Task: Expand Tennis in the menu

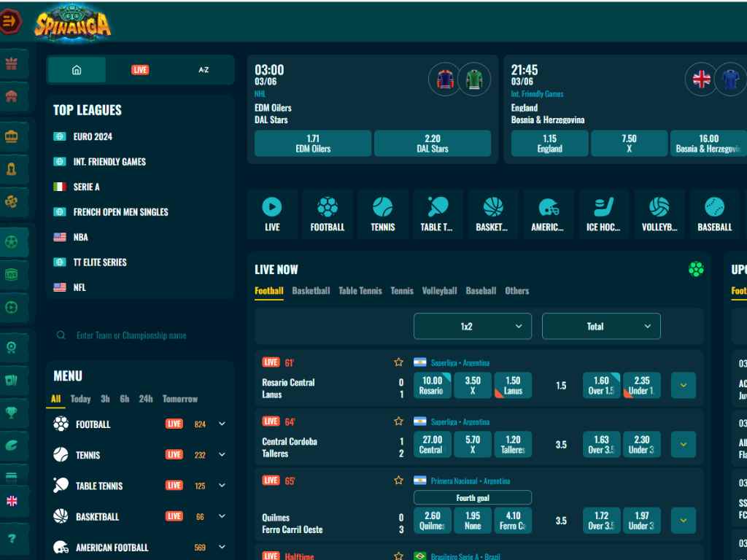Action: click(222, 455)
